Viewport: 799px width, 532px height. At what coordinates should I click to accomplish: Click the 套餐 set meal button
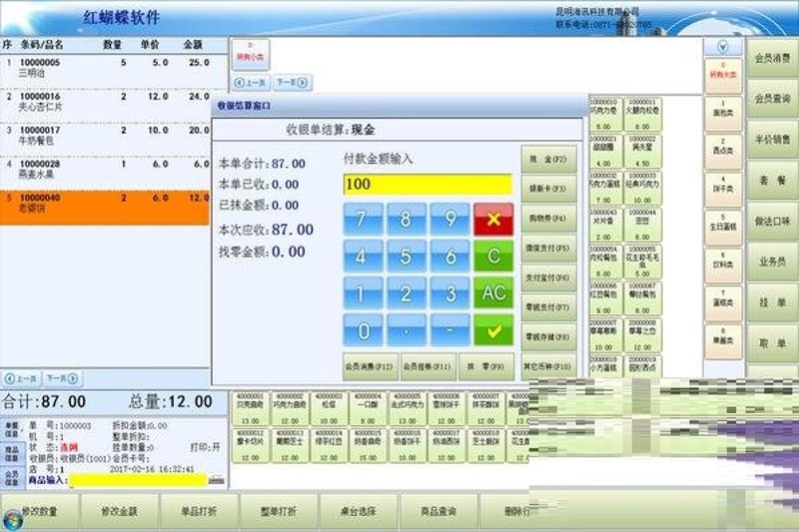(772, 181)
